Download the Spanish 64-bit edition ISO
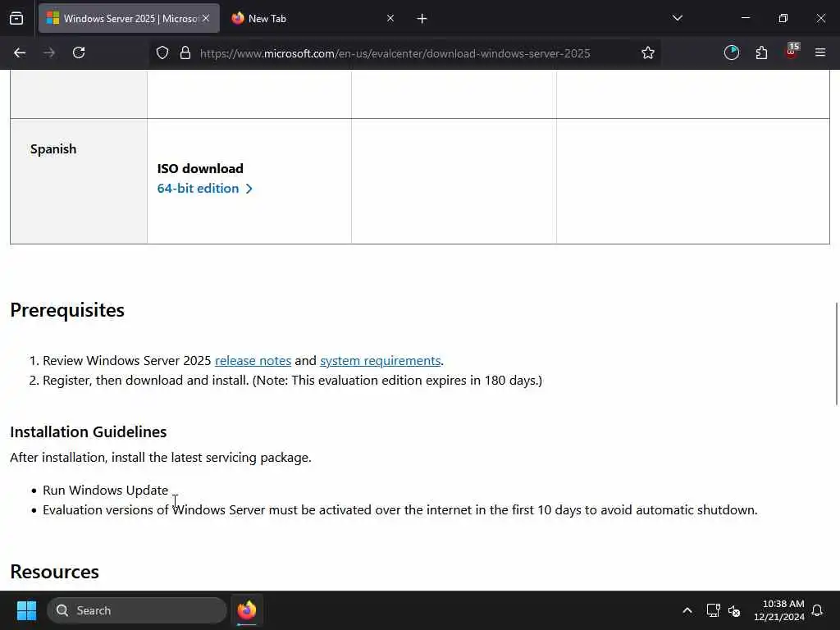This screenshot has width=840, height=630. coord(204,189)
